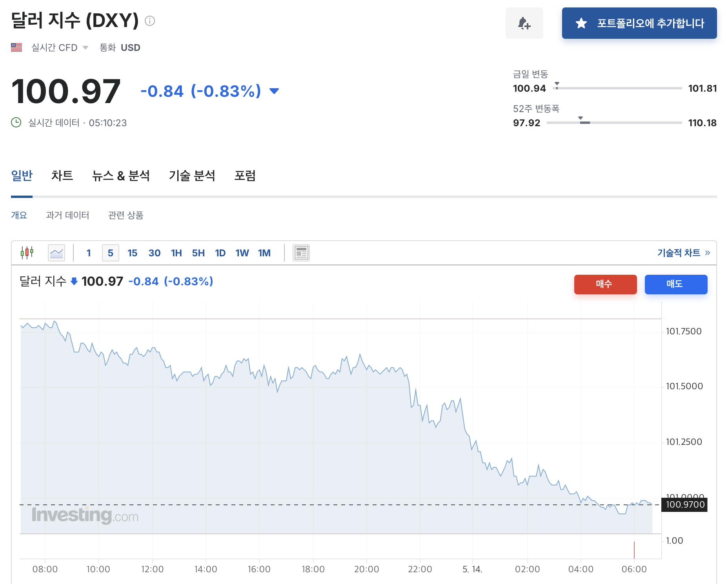Viewport: 728px width, 584px height.
Task: Click the 52-week high value 110.18
Action: click(x=702, y=123)
